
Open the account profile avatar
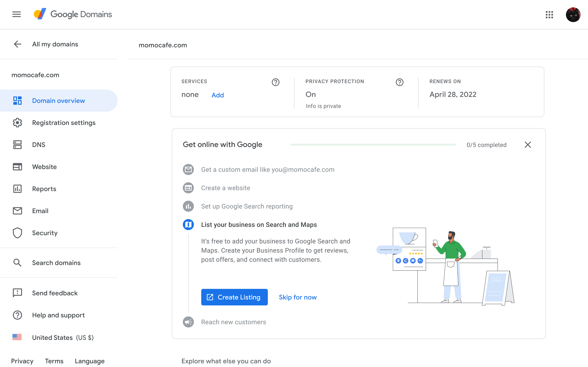click(573, 15)
